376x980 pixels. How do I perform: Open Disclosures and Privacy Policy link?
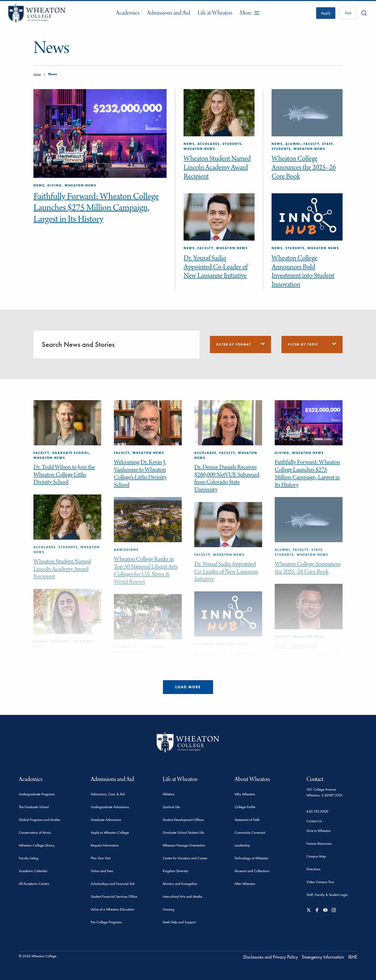click(x=270, y=957)
